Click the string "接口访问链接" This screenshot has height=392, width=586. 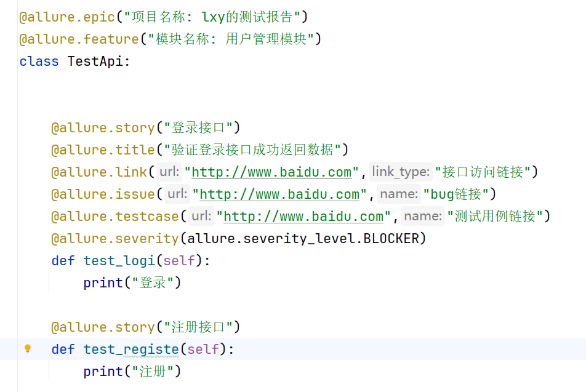[x=483, y=172]
